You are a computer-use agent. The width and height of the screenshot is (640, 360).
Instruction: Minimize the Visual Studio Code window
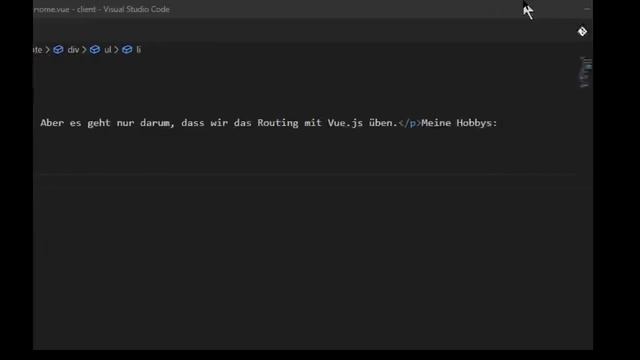point(587,9)
